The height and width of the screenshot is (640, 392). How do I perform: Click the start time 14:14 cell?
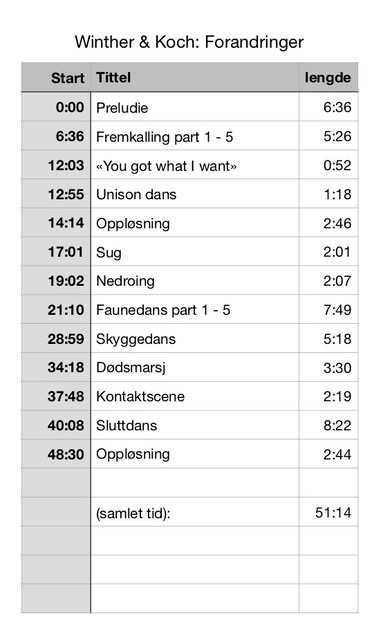pos(56,223)
